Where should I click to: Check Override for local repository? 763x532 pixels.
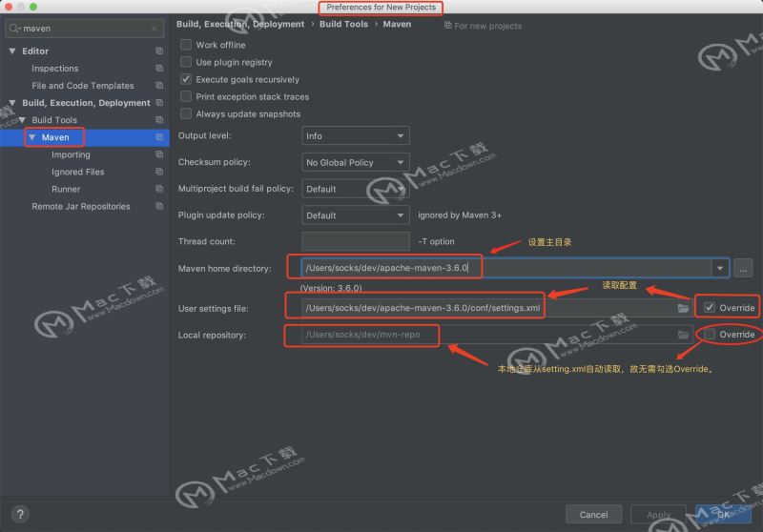click(x=710, y=334)
